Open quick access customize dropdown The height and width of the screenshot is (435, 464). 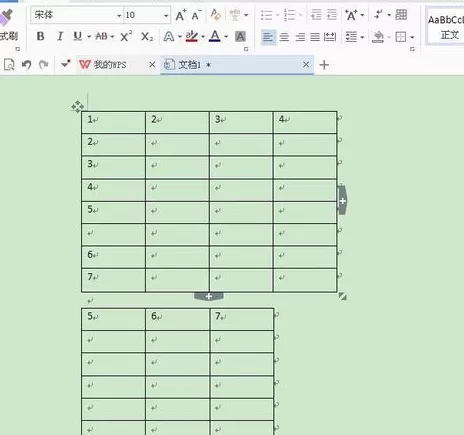coord(66,63)
